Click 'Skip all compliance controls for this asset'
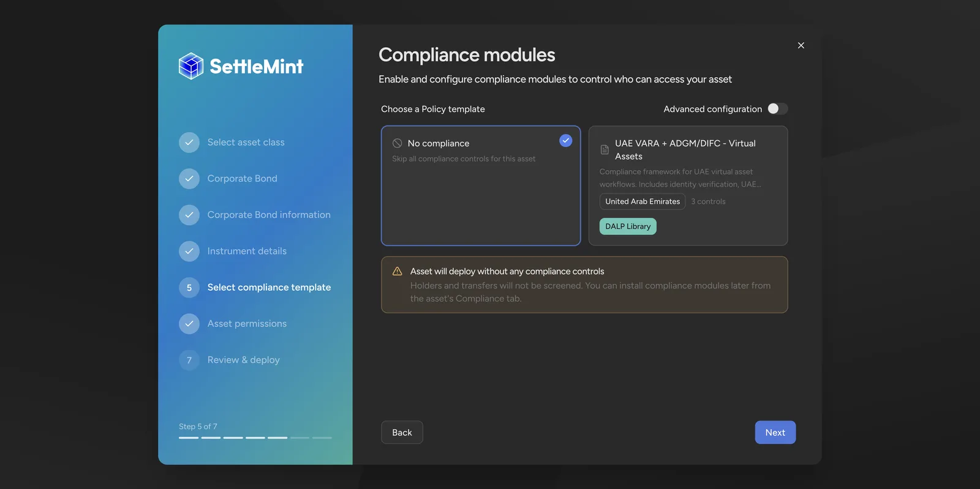980x489 pixels. pyautogui.click(x=464, y=159)
